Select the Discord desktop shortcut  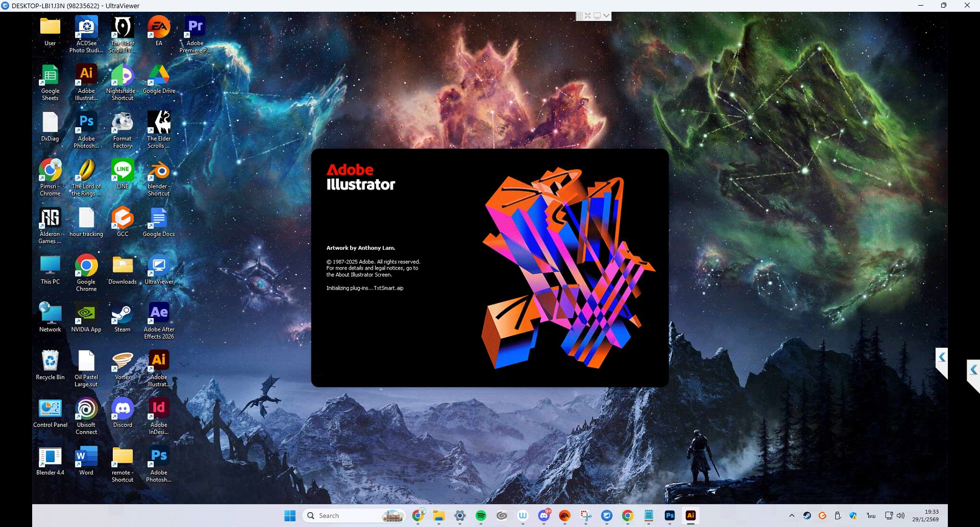tap(122, 413)
